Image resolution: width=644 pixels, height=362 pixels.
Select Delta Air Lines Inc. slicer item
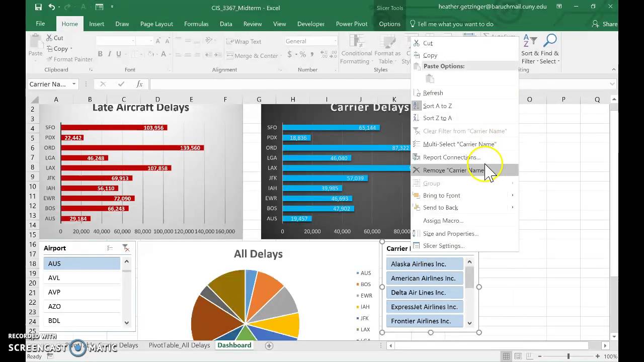click(x=425, y=292)
